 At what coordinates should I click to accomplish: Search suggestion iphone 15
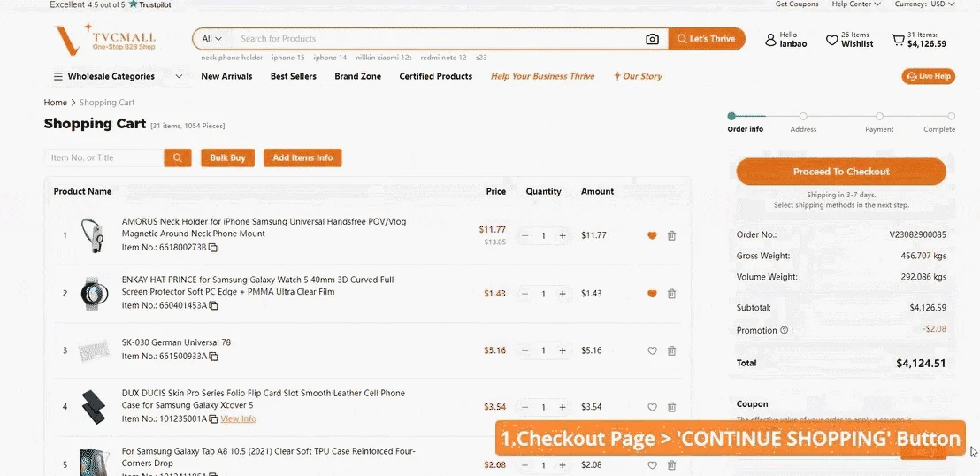click(x=288, y=58)
